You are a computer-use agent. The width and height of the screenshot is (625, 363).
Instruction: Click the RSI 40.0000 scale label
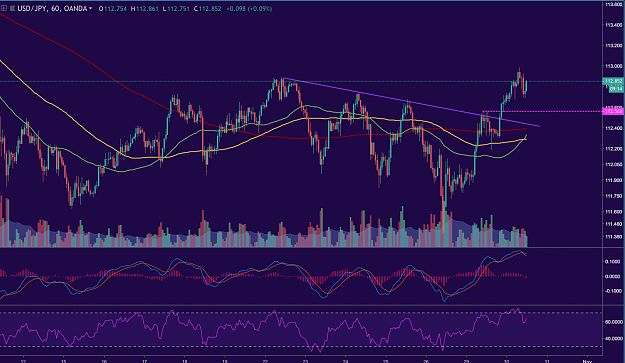(x=614, y=339)
